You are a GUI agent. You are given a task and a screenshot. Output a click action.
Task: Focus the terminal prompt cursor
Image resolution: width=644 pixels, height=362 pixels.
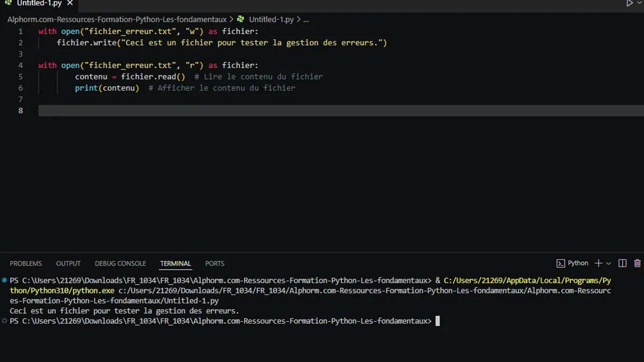(437, 321)
